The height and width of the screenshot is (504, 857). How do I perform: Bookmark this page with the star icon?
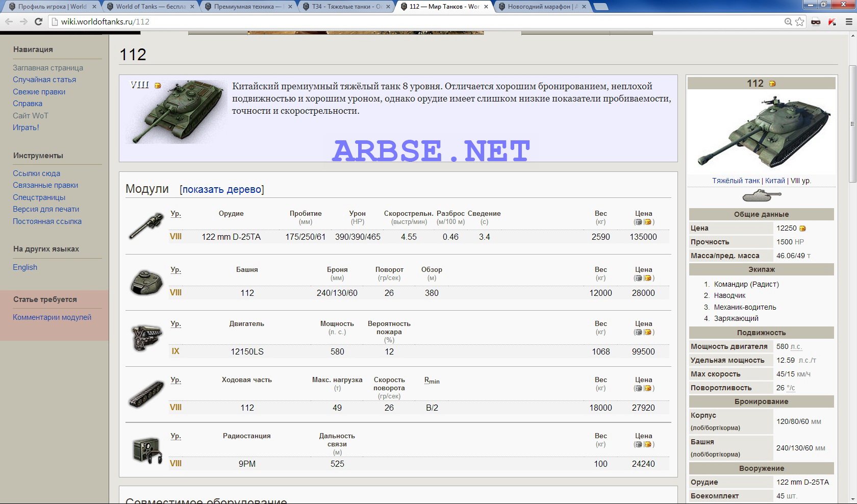[799, 22]
